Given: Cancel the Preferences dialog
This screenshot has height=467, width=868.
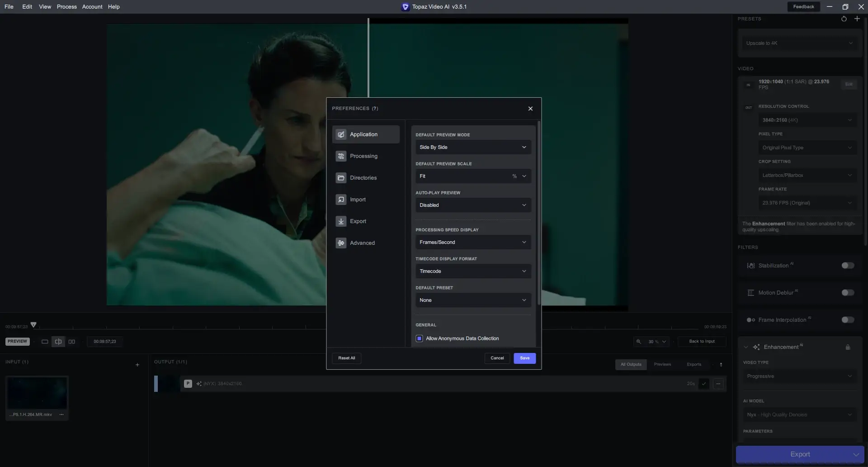Looking at the screenshot, I should coord(497,358).
